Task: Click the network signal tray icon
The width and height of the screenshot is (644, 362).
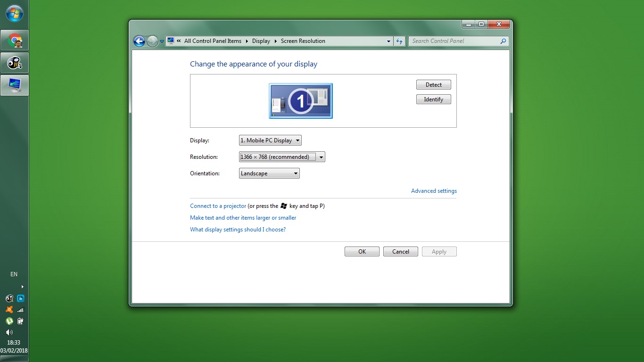Action: 20,310
